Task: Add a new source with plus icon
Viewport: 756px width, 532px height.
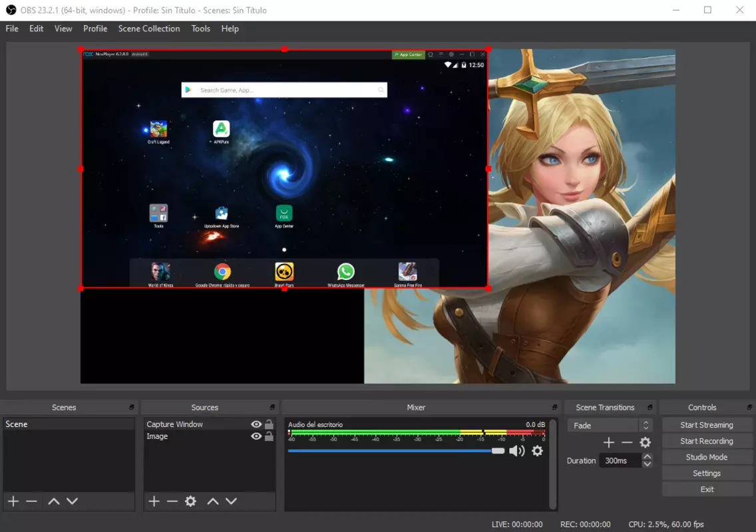Action: pyautogui.click(x=154, y=501)
